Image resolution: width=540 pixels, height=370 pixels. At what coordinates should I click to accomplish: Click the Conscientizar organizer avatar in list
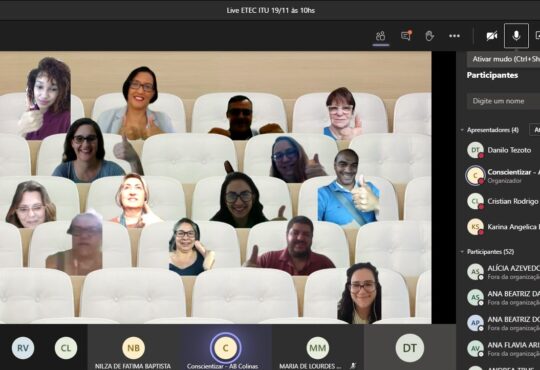[475, 176]
